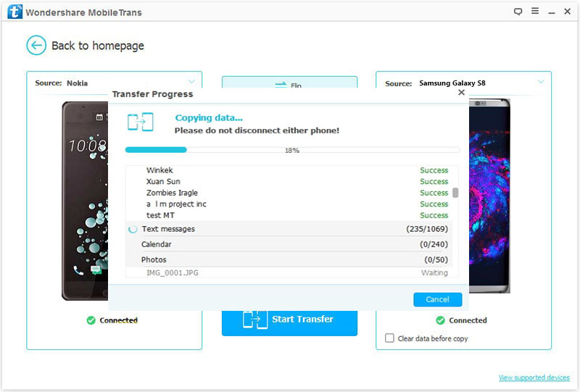Minimize the MobileTrans window
The image size is (580, 392).
(552, 12)
